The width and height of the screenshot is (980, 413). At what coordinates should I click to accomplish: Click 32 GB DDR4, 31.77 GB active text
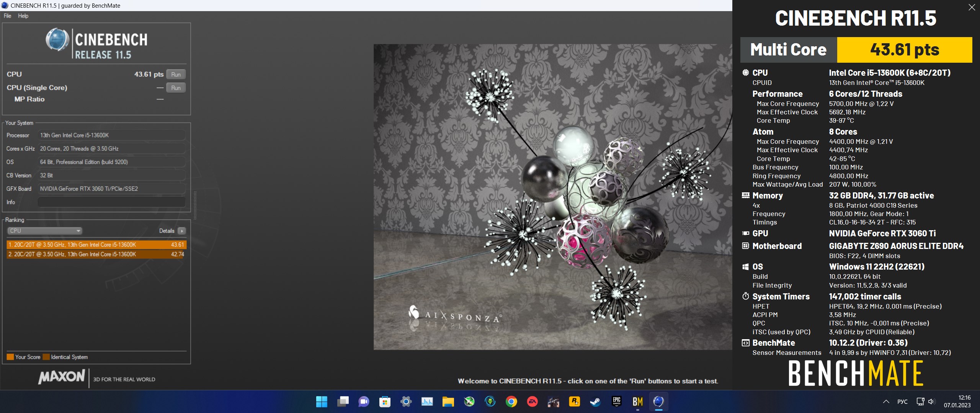(x=881, y=195)
